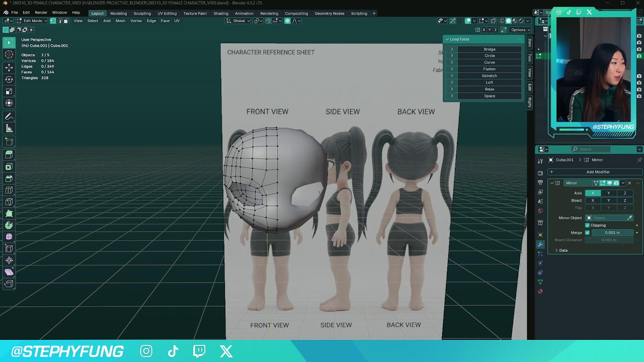Enable vertex select mode

click(x=53, y=21)
